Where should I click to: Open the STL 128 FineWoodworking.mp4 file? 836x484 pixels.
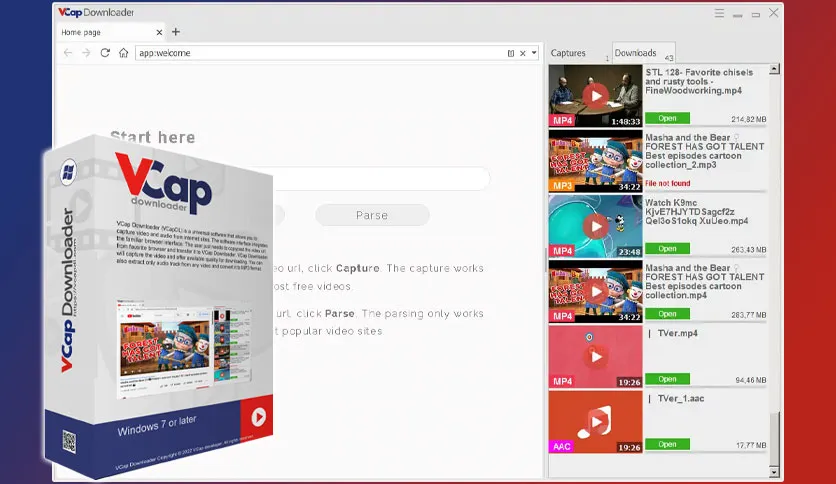pyautogui.click(x=668, y=118)
